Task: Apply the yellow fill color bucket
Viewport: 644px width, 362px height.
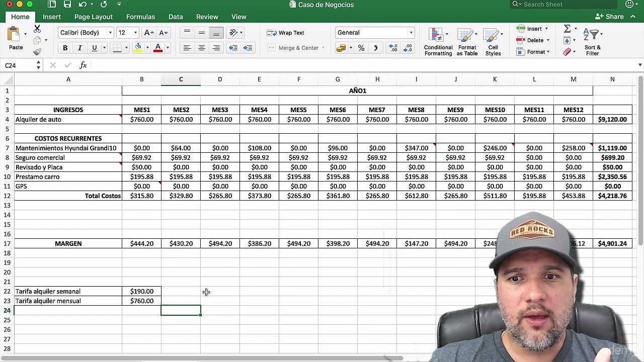Action: [x=137, y=48]
